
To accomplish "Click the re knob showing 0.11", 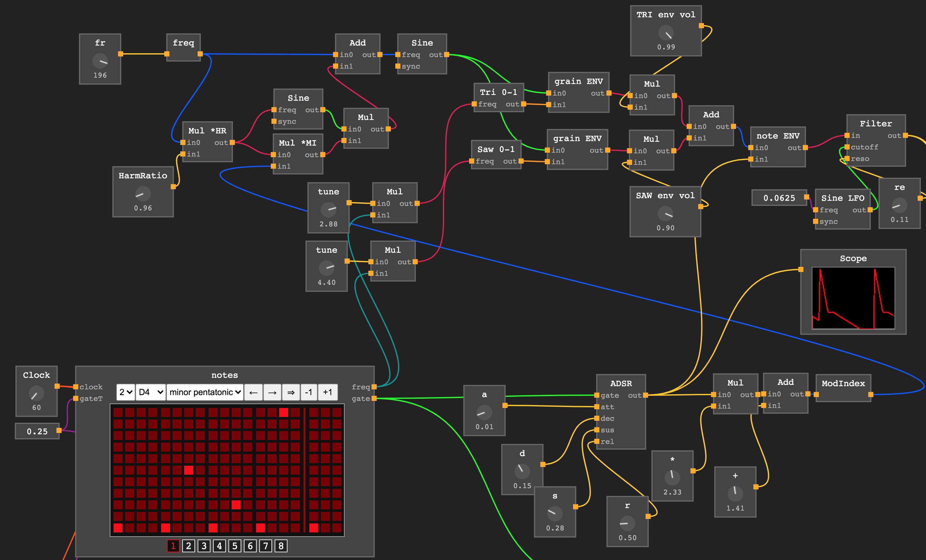I will click(x=899, y=206).
